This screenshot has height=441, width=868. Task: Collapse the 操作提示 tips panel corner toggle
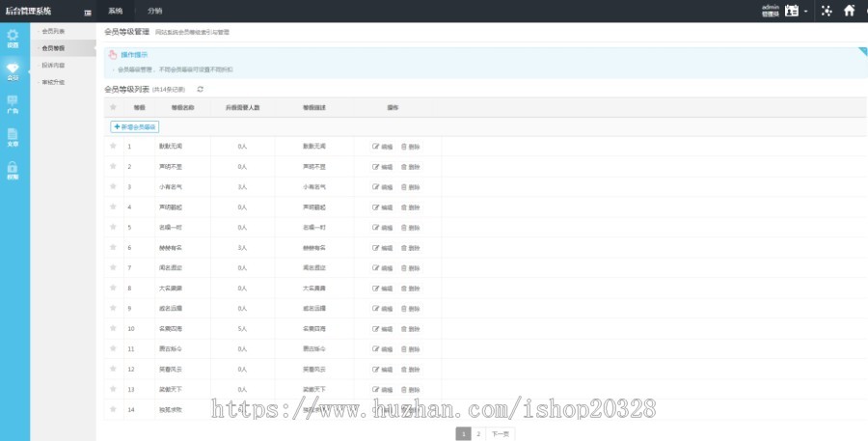[x=862, y=51]
